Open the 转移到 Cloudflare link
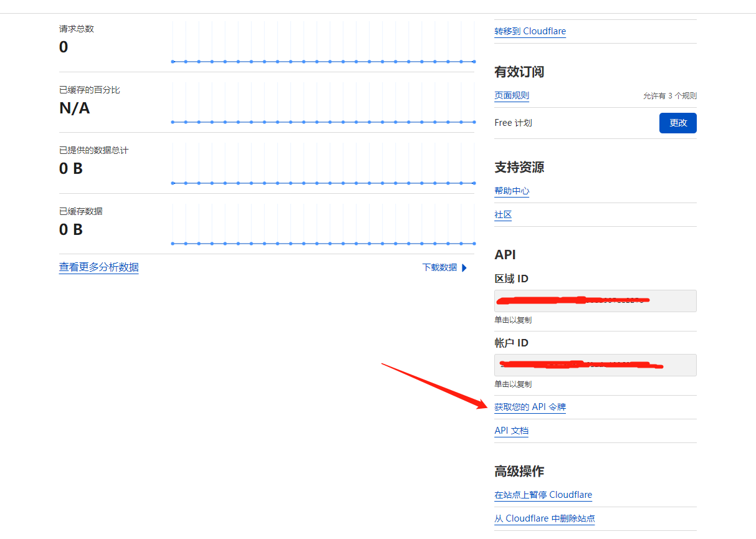 (530, 31)
